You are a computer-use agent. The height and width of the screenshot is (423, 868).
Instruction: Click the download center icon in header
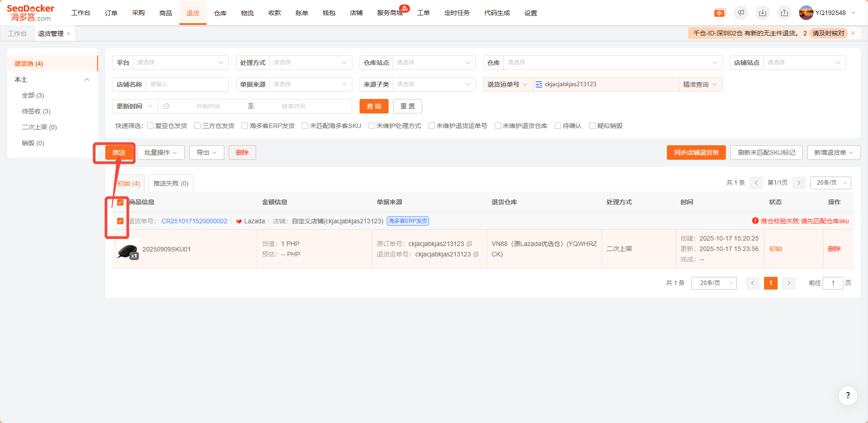(763, 13)
